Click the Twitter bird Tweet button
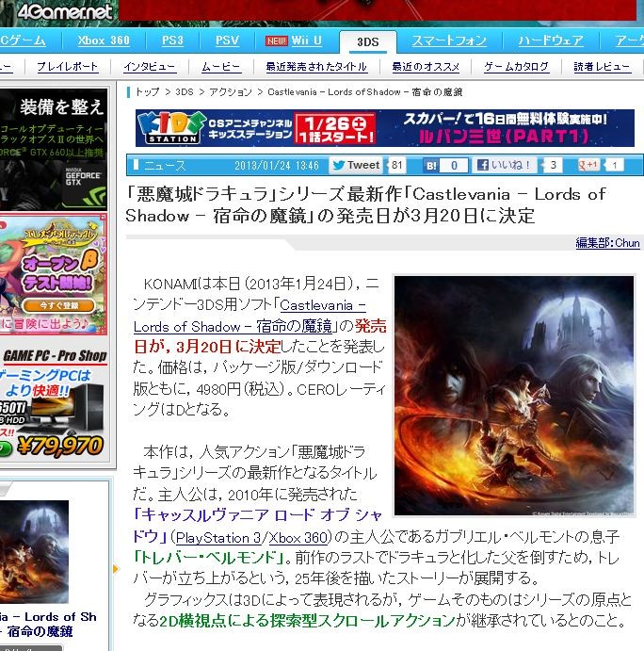 pos(357,165)
